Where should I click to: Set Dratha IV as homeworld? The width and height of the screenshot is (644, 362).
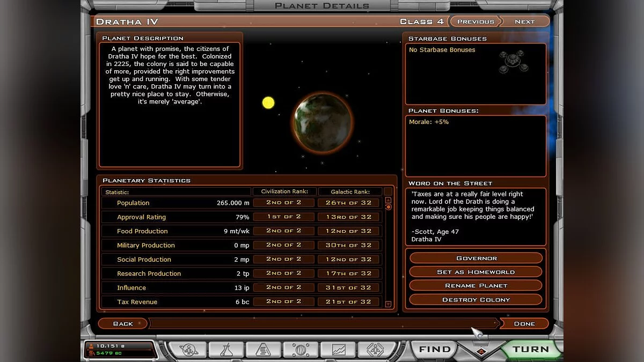475,272
